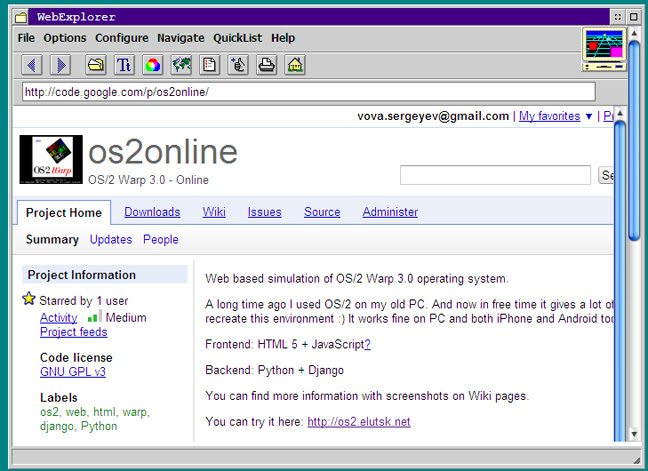
Task: Click the pointing hand QuickList toolbar icon
Action: pyautogui.click(x=238, y=65)
